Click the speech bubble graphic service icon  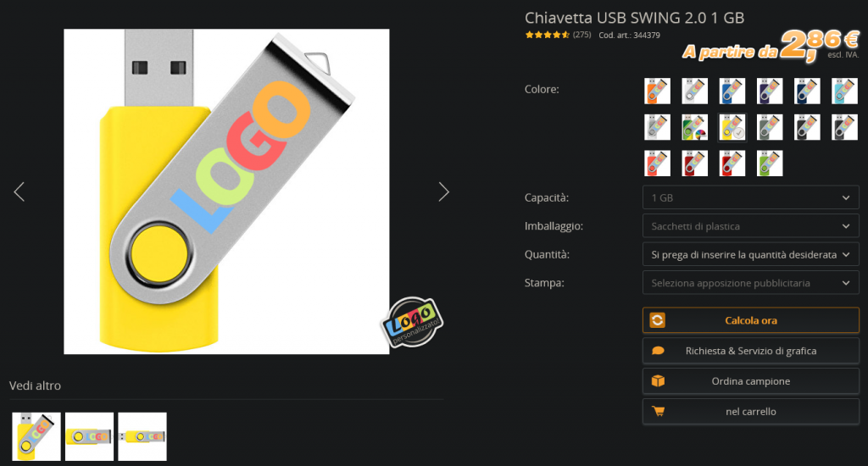point(658,350)
